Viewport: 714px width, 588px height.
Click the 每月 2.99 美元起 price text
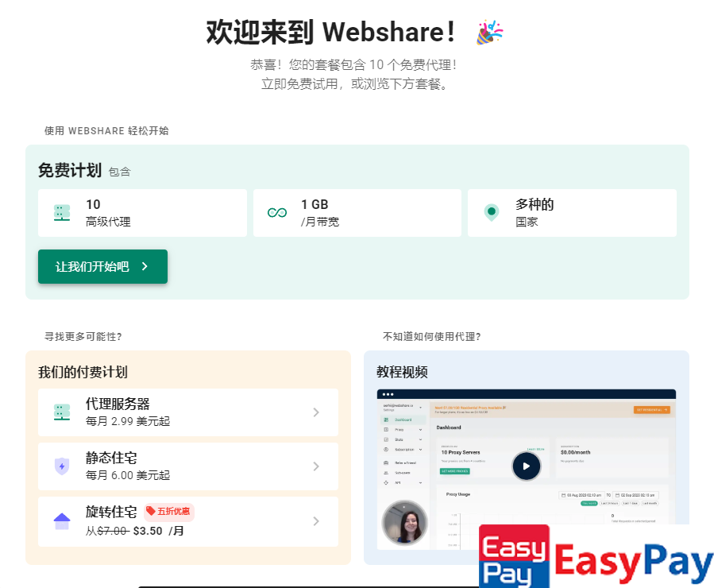coord(128,421)
